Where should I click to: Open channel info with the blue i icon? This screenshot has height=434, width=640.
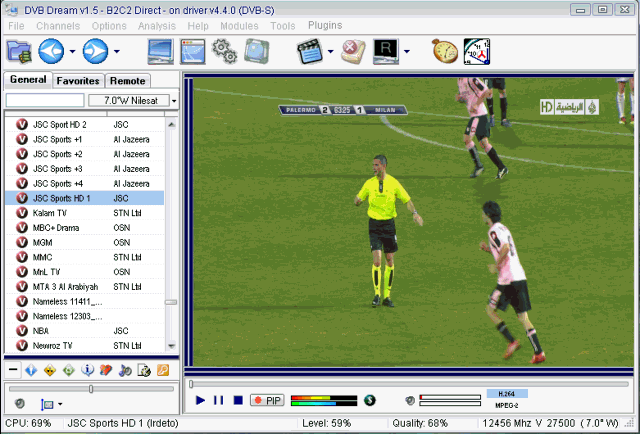coord(87,370)
